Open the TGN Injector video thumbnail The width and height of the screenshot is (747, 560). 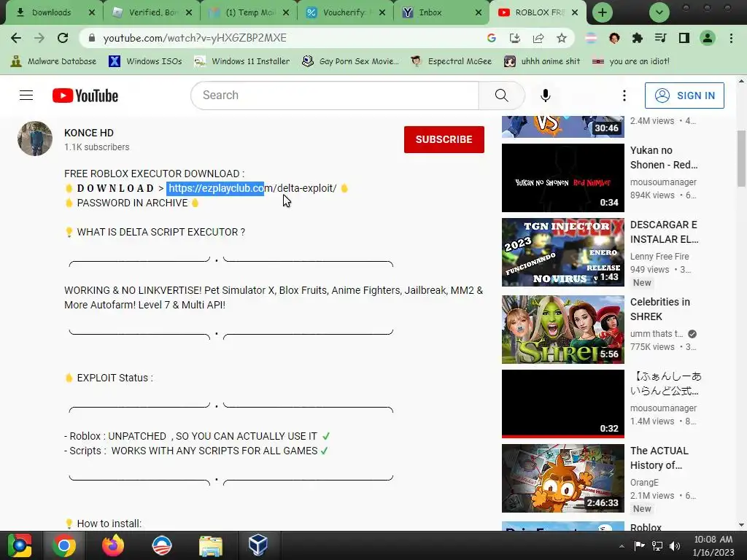pos(562,252)
